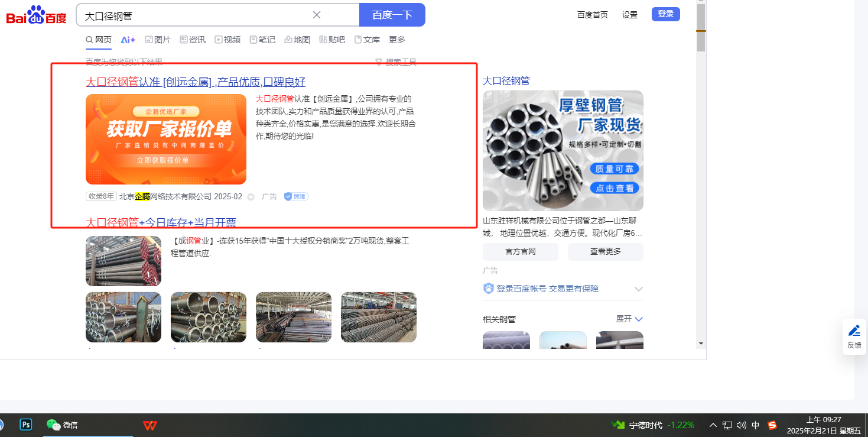Click 登录百度帐号 交易更有保障 link
868x437 pixels.
[x=548, y=289]
